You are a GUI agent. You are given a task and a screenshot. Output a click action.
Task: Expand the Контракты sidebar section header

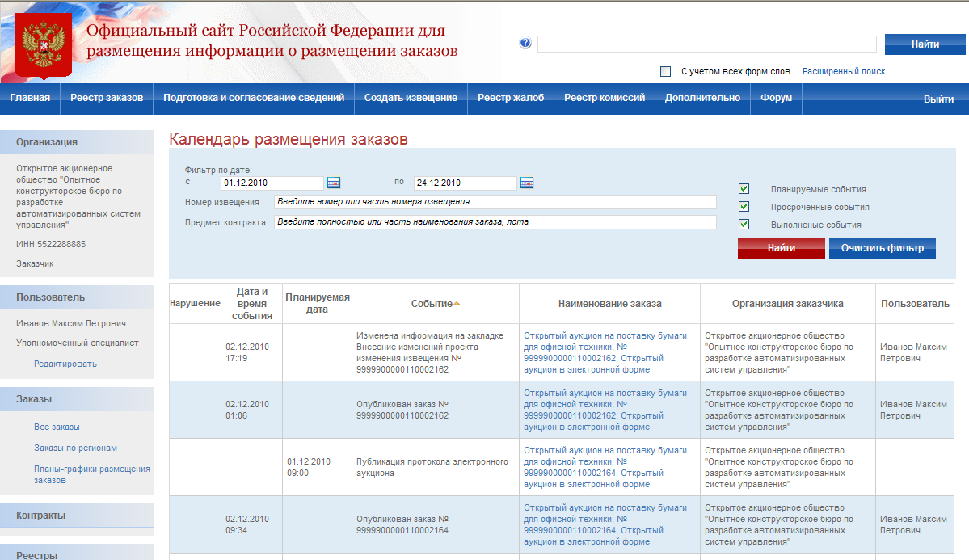(77, 516)
